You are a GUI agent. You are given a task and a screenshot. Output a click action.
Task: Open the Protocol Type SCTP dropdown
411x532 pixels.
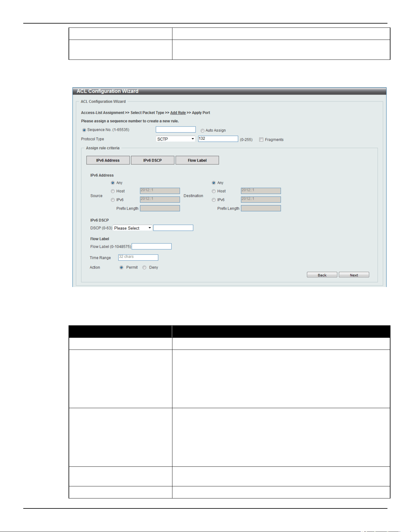click(175, 139)
